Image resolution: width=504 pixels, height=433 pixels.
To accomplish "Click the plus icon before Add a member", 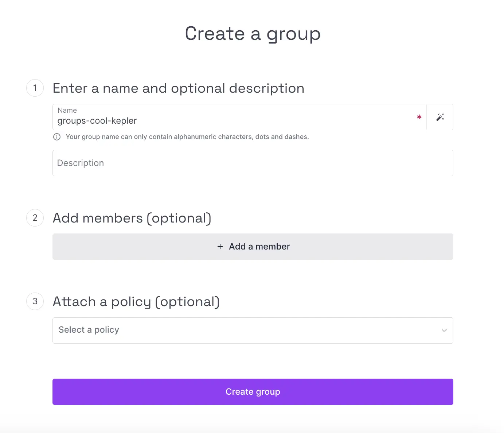I will tap(220, 247).
